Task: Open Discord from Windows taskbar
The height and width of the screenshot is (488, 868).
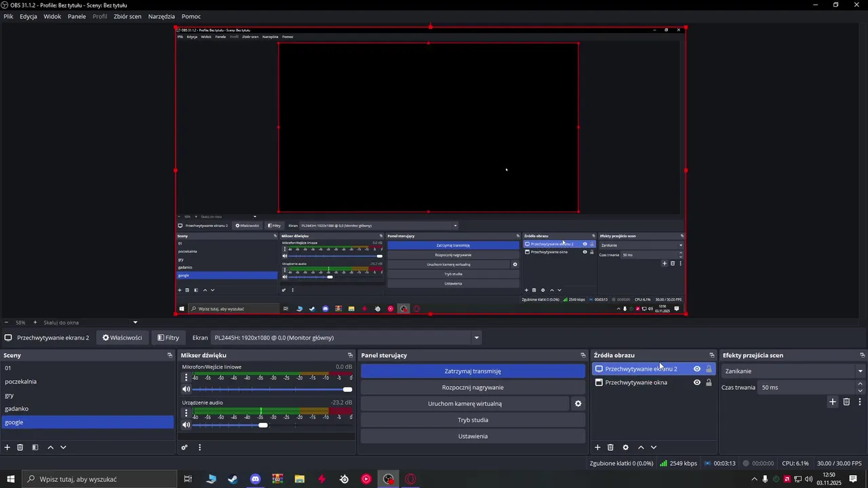Action: coord(255,479)
